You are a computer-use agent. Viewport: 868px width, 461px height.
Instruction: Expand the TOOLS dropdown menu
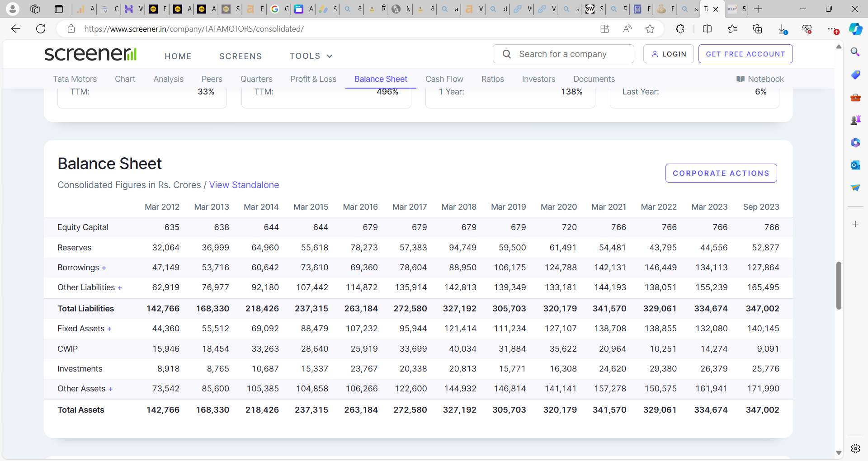click(x=311, y=56)
